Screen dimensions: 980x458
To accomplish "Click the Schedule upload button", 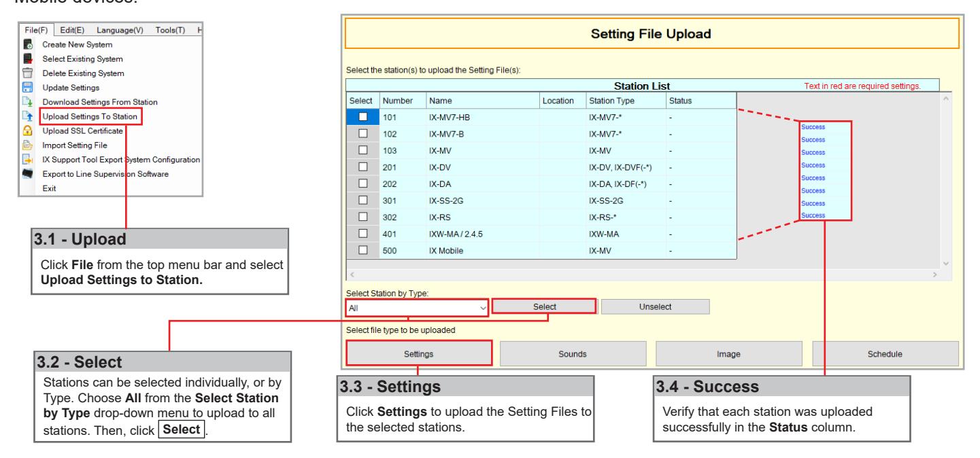I will 885,354.
